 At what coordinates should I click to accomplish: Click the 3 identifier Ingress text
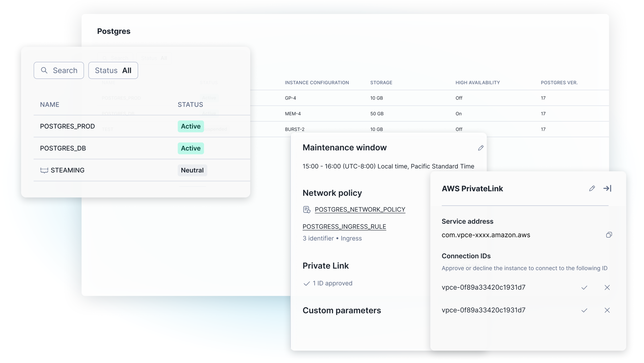[x=332, y=239]
